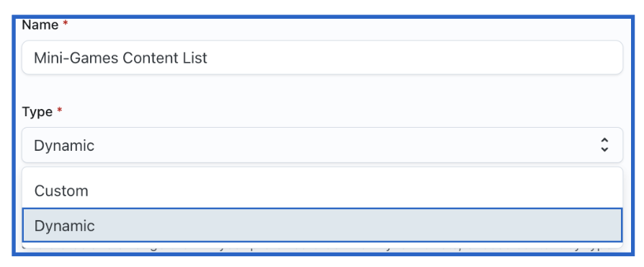Viewport: 644px width, 267px height.
Task: Place cursor in "Mini-Games Content List" text
Action: (120, 58)
